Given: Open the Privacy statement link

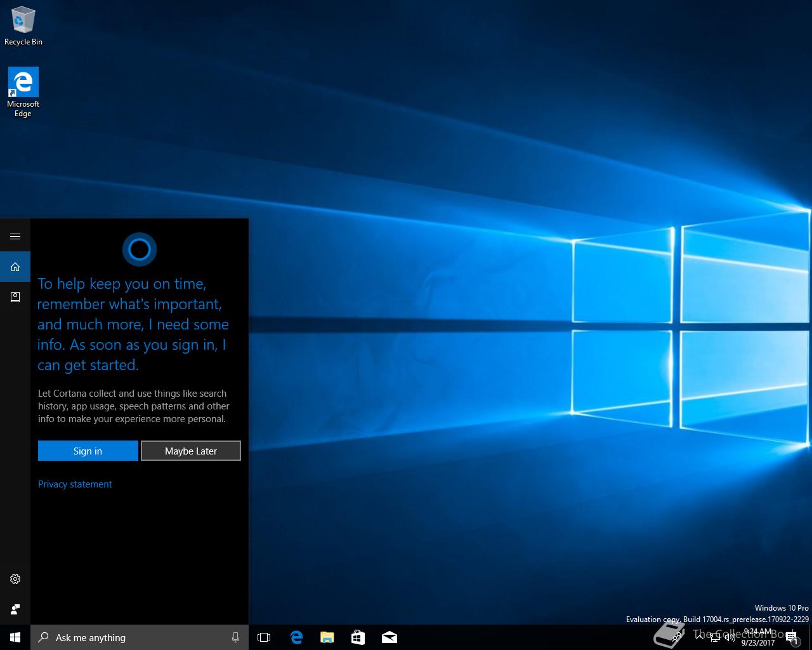Looking at the screenshot, I should (x=75, y=484).
